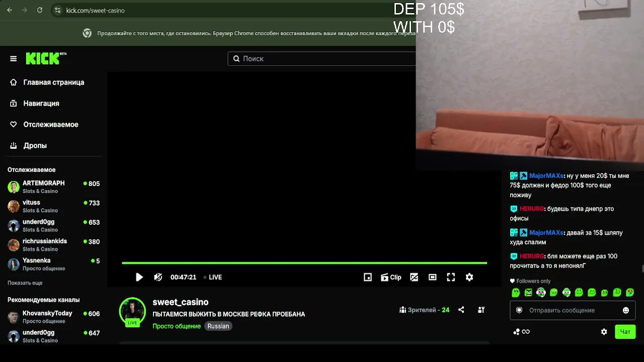The image size is (644, 362).
Task: Open ARTEMGRAPH followed channel
Action: click(x=53, y=187)
